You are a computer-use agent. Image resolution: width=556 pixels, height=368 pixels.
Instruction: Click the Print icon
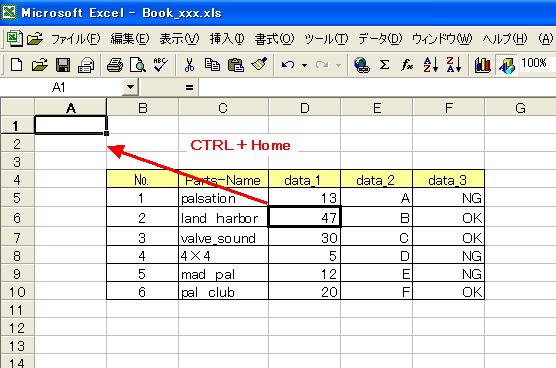point(115,65)
